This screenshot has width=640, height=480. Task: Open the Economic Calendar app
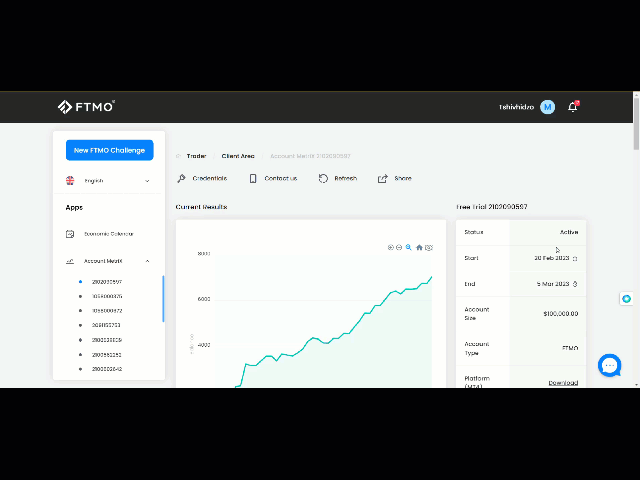(x=109, y=234)
